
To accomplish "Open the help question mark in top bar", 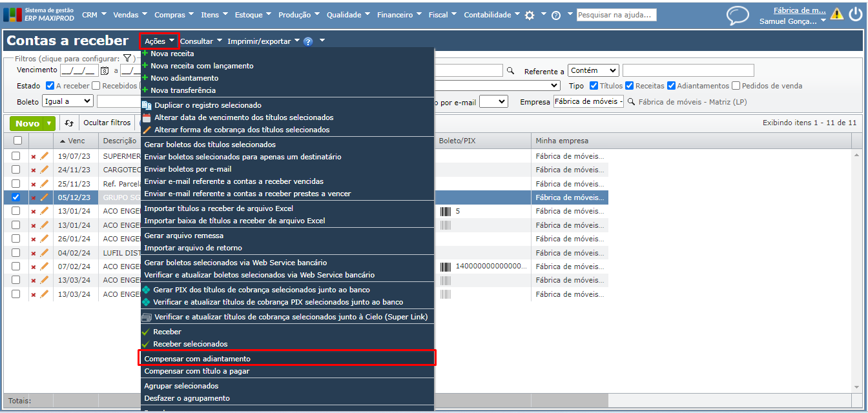I will pyautogui.click(x=555, y=15).
